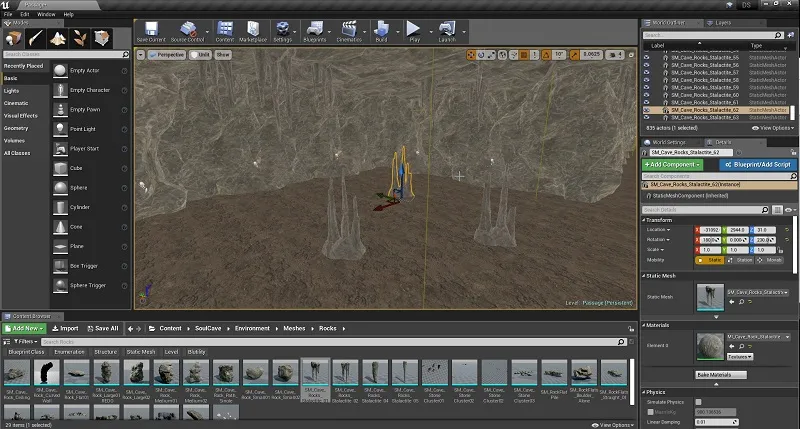Open the Perspective view mode dropdown

[167, 55]
